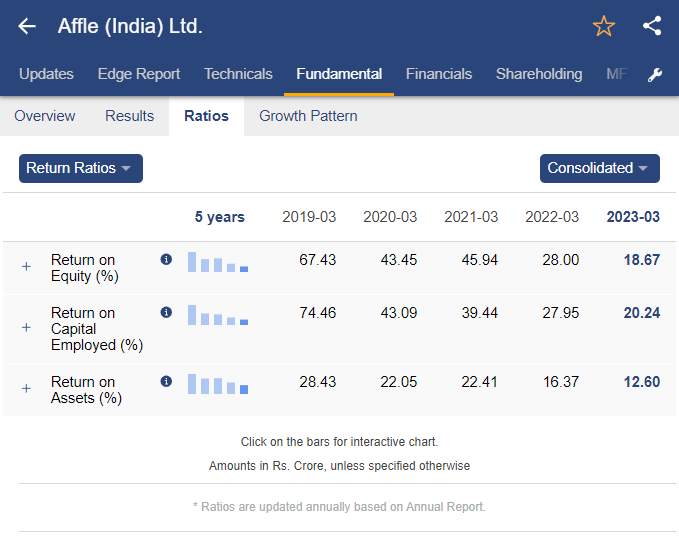Screen dimensions: 679x539
Task: Select Return on Assets value 22.05
Action: 399,382
